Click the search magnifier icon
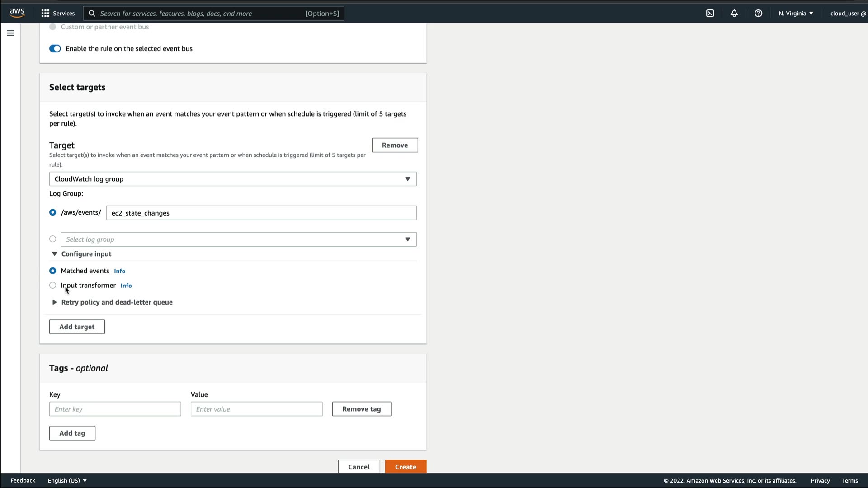Viewport: 868px width, 488px height. click(92, 13)
